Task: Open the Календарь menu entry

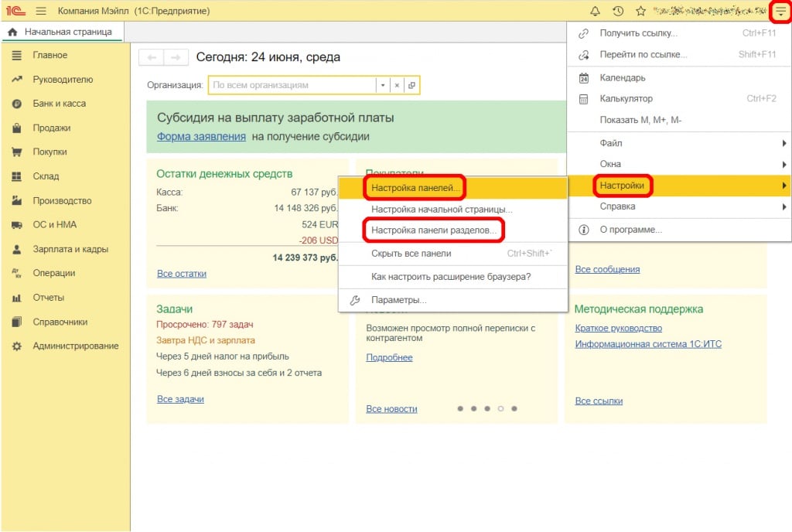Action: [622, 78]
